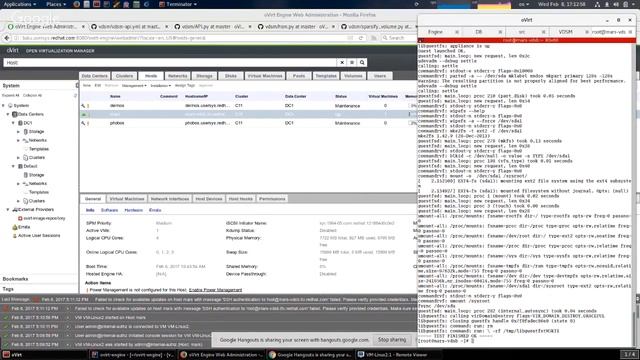Collapse the Default data center node
Viewport: 640px width, 360px height.
(x=13, y=166)
